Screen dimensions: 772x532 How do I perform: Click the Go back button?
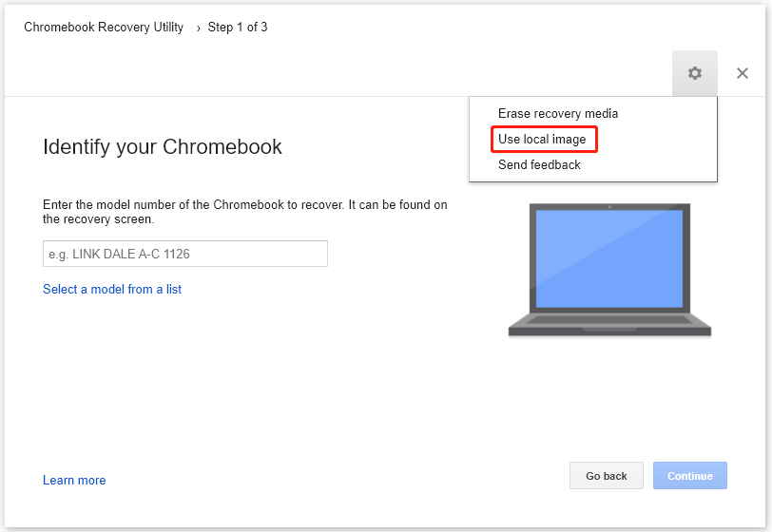[606, 476]
